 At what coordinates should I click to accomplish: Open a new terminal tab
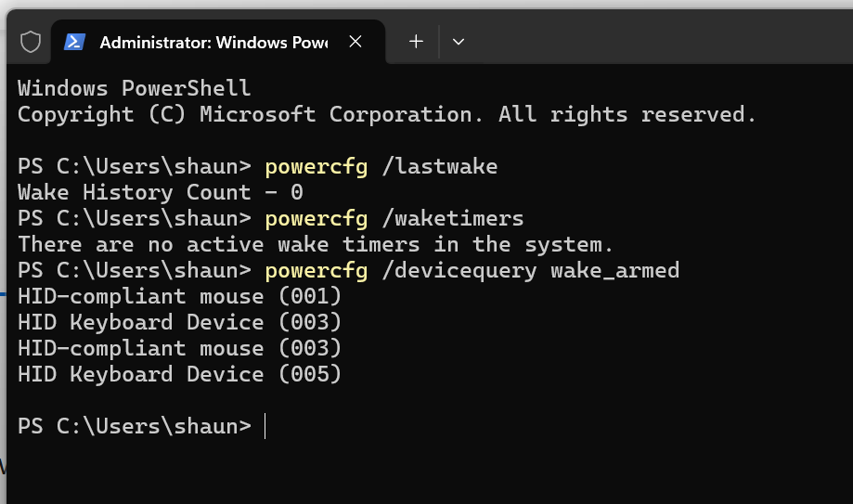pos(416,42)
